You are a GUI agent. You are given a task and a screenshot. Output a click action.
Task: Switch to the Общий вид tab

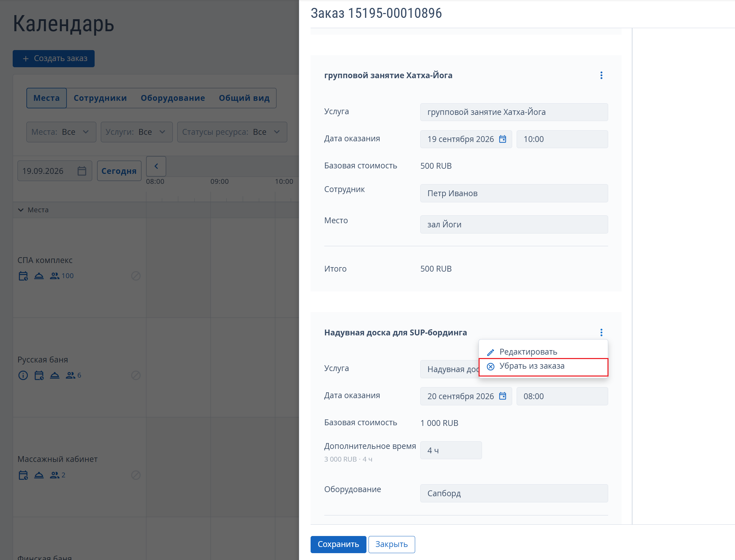point(244,98)
